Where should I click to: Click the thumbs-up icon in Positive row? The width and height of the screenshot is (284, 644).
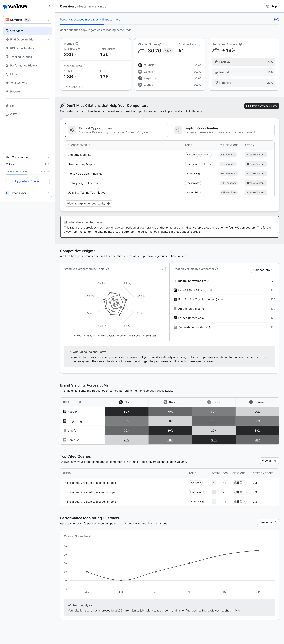216,62
